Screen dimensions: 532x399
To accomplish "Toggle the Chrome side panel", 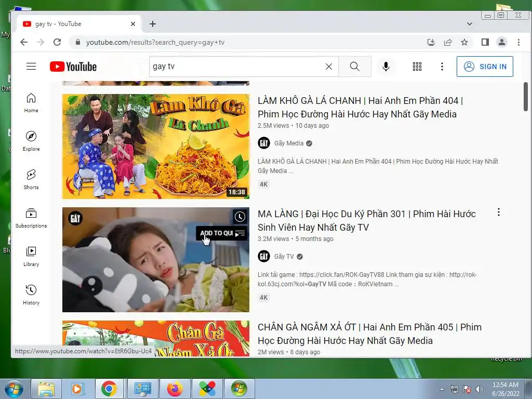I will [485, 43].
